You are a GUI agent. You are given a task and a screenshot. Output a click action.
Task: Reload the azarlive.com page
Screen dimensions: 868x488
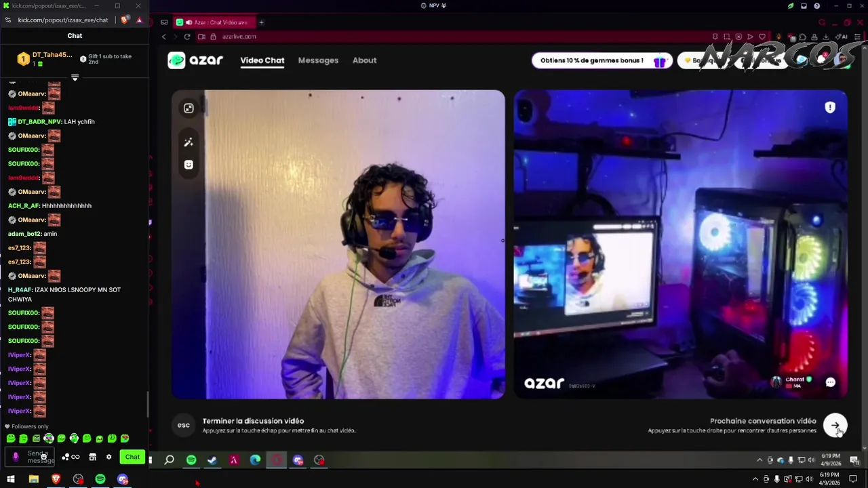[x=186, y=37]
